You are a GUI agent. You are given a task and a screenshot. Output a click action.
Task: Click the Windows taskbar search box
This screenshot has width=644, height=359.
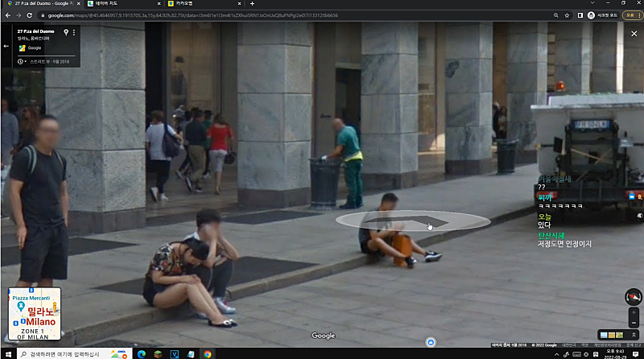pos(75,354)
